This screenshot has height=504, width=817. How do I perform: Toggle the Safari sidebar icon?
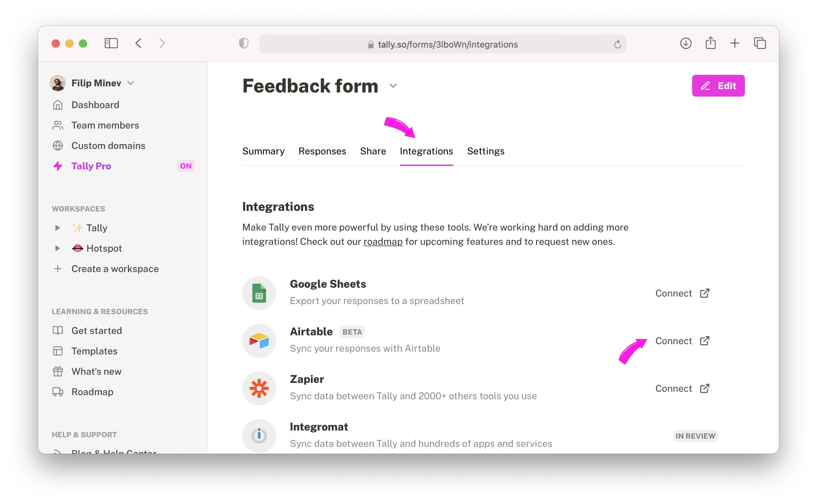111,43
